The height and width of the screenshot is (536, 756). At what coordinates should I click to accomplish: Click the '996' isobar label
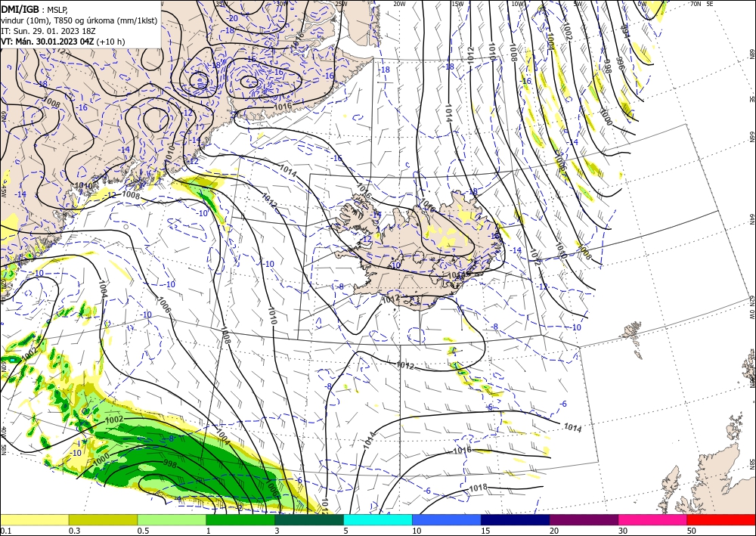pyautogui.click(x=620, y=64)
